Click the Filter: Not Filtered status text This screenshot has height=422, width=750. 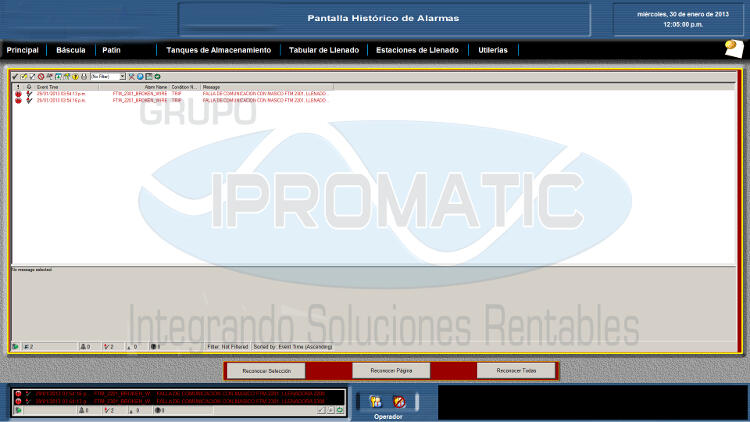pyautogui.click(x=228, y=347)
